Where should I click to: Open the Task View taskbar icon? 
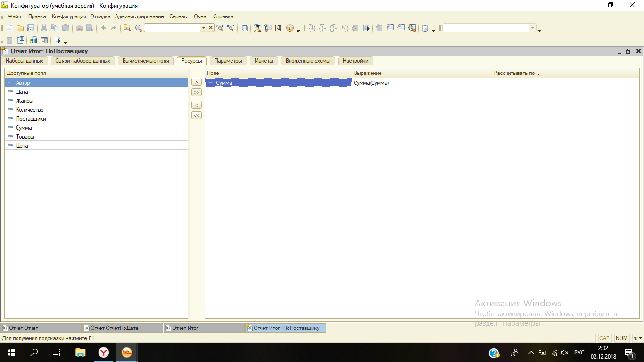click(57, 353)
